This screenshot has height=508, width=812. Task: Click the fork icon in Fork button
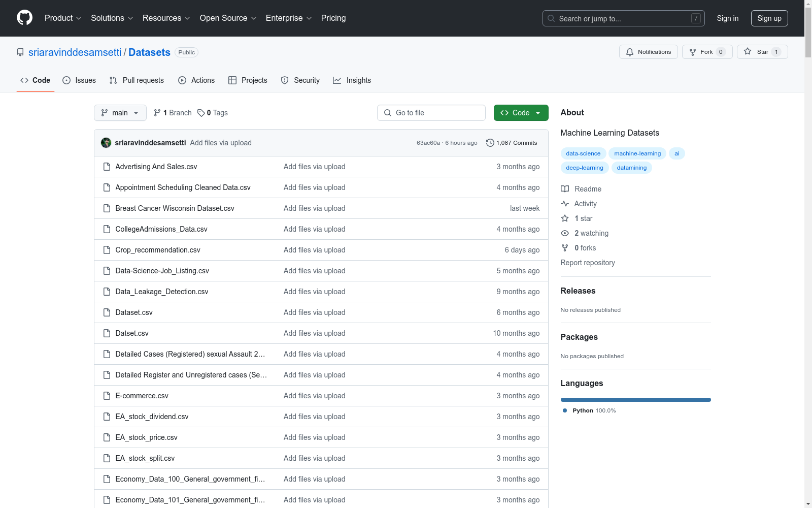pyautogui.click(x=693, y=52)
